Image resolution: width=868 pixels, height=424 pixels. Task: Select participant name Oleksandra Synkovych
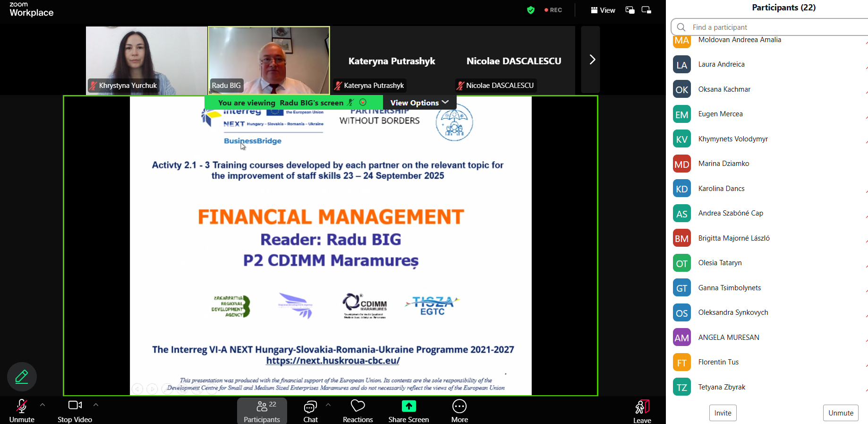click(x=733, y=312)
